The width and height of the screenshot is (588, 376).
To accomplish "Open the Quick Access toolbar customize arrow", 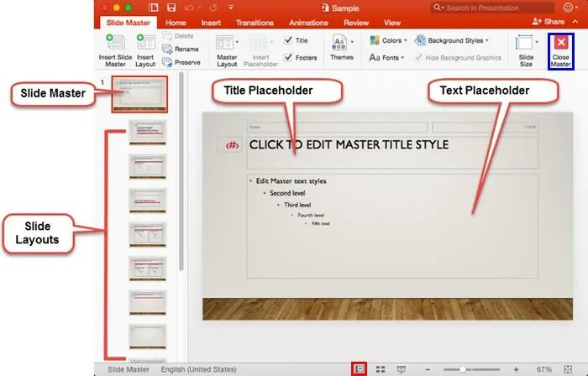I will point(231,8).
